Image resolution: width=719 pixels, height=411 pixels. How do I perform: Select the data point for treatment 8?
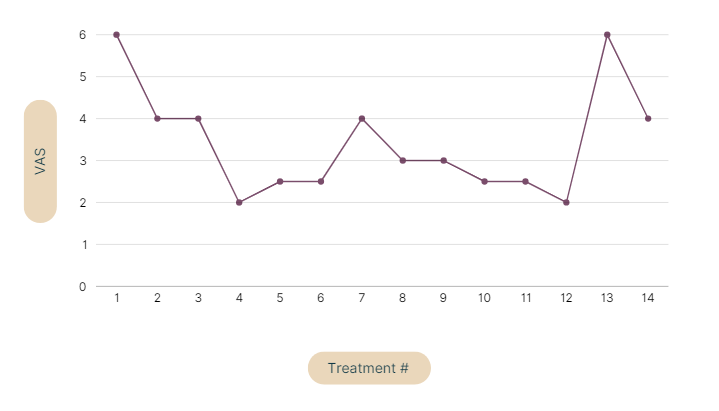click(403, 160)
